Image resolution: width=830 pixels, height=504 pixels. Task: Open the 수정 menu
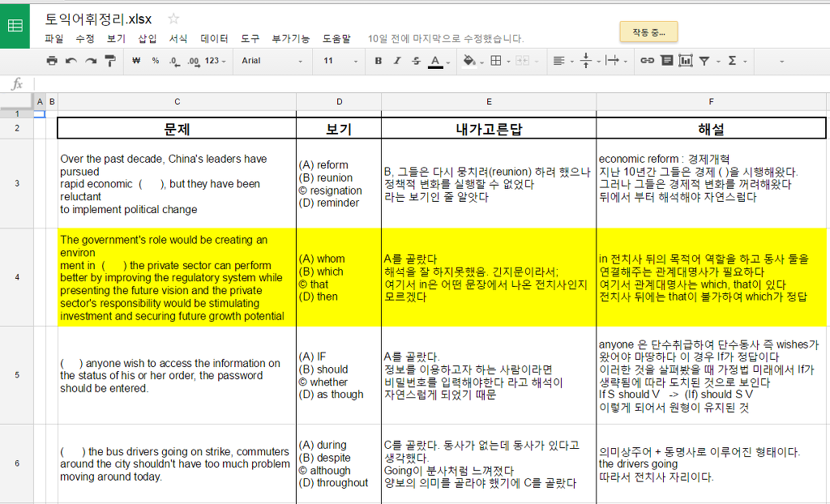pyautogui.click(x=84, y=39)
